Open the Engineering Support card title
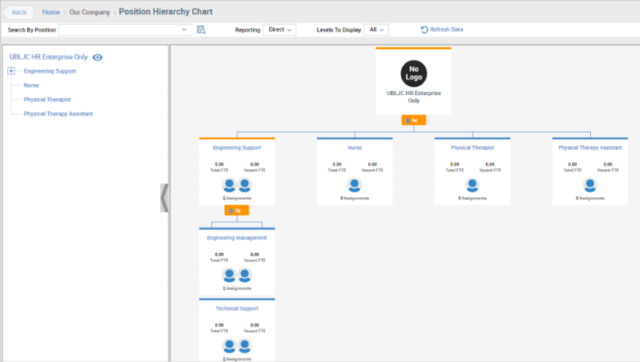 pos(237,148)
